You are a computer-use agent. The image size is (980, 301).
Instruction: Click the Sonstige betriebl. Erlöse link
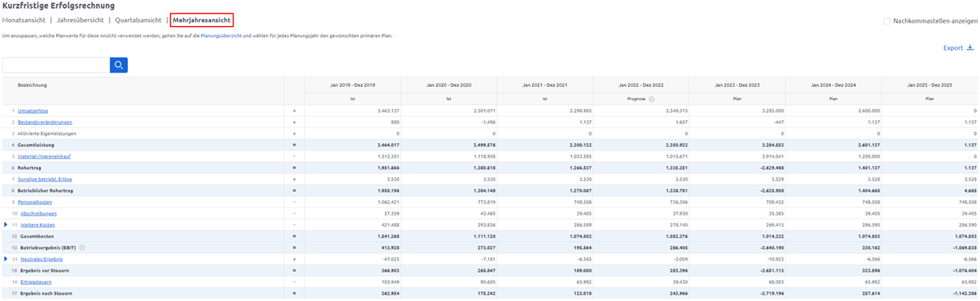(x=45, y=179)
